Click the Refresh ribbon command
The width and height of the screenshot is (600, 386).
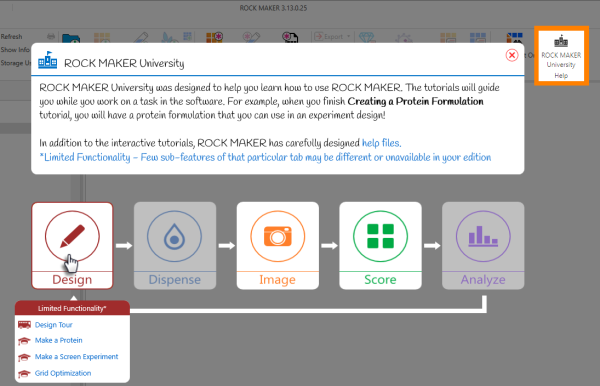(x=11, y=37)
